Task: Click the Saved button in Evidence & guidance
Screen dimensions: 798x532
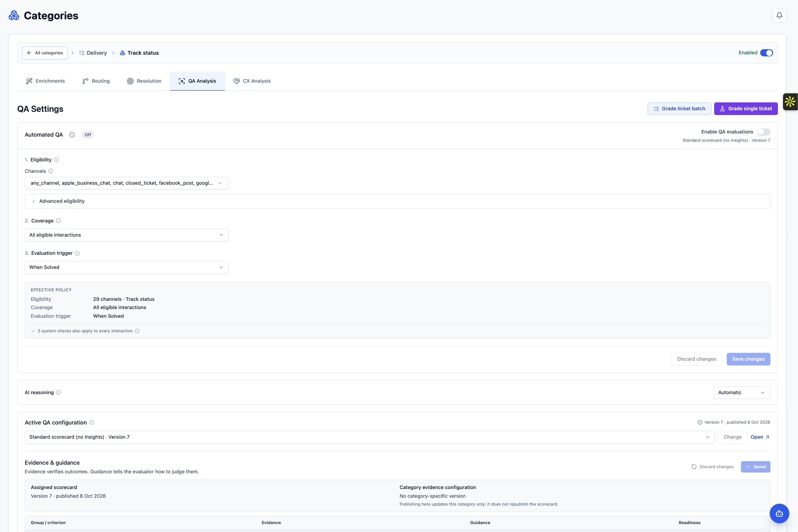Action: tap(755, 467)
